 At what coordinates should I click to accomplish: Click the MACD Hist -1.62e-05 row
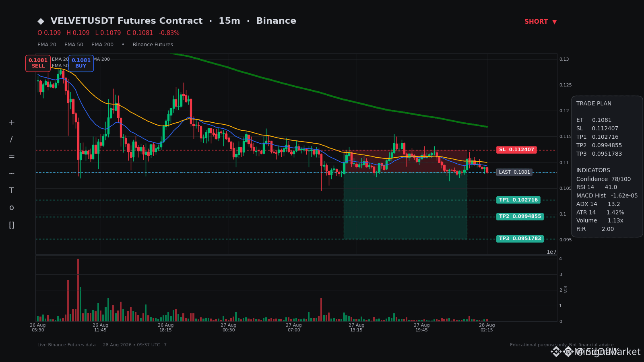click(x=607, y=195)
